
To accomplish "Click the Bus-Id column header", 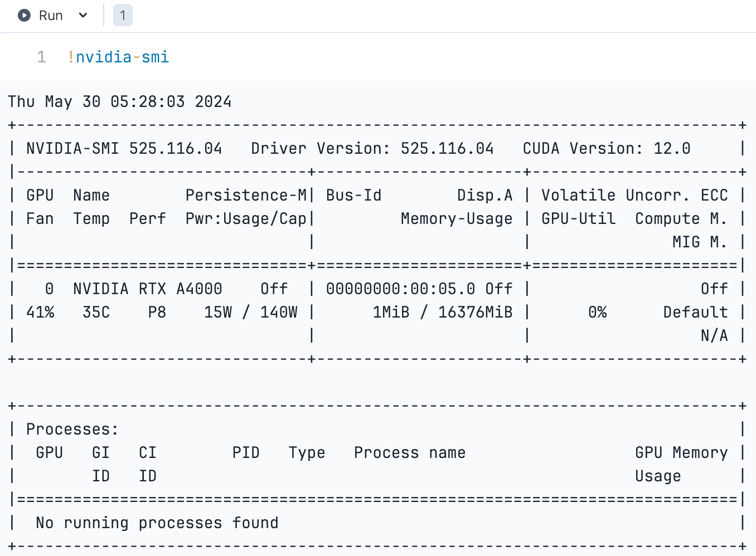I will tap(353, 195).
